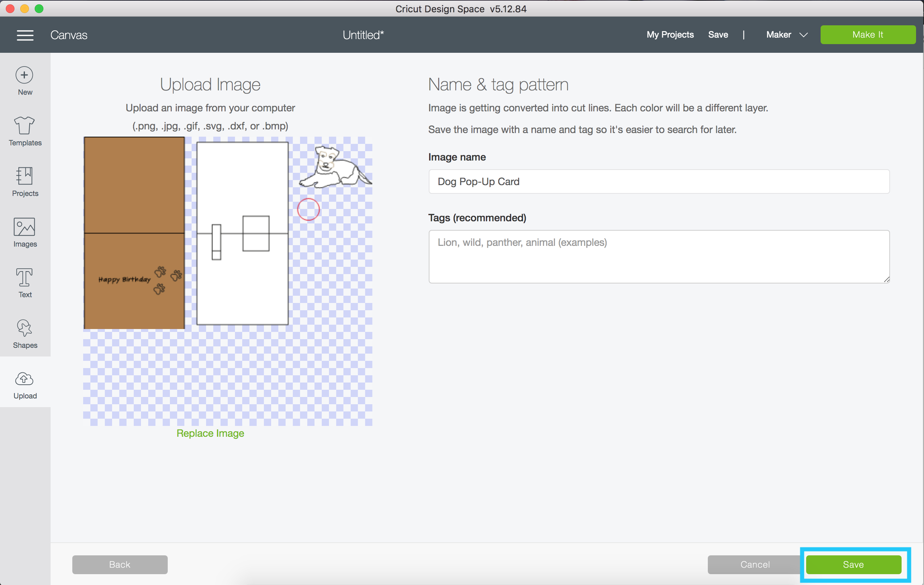Screen dimensions: 924x585
Task: Open the Projects sidebar icon
Action: pyautogui.click(x=25, y=176)
